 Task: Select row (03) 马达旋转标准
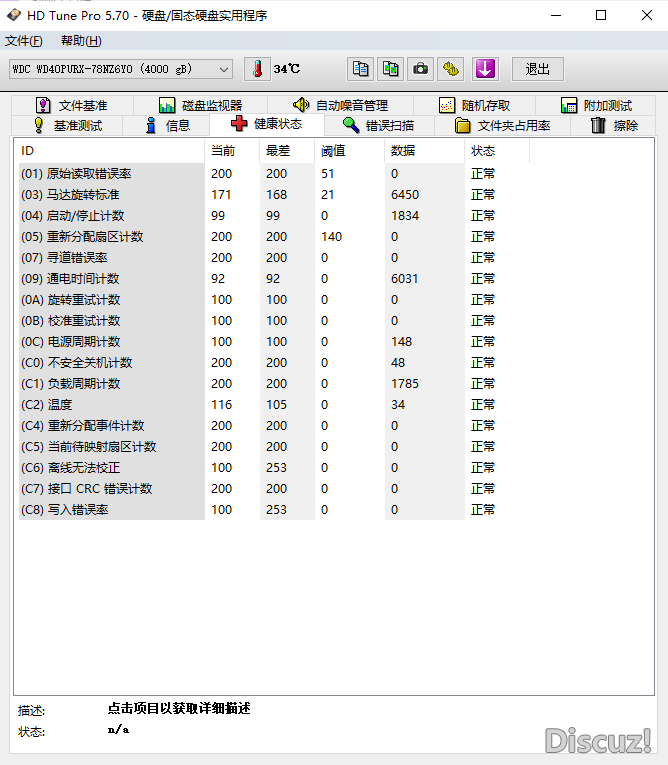[x=274, y=195]
